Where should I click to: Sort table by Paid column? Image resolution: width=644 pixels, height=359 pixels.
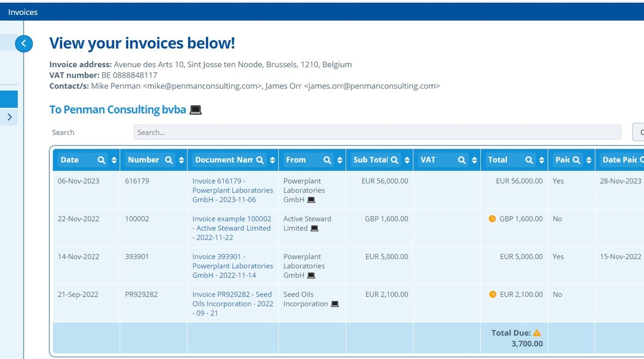click(589, 160)
